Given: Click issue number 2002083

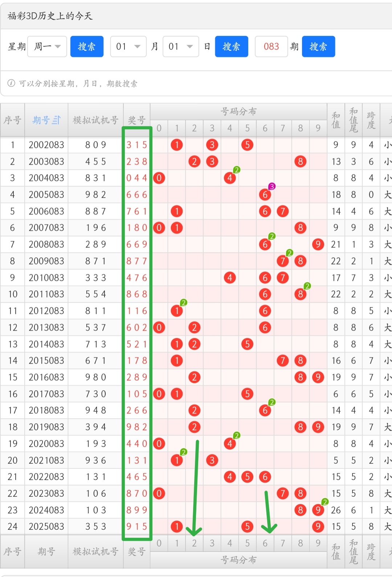Looking at the screenshot, I should 46,145.
